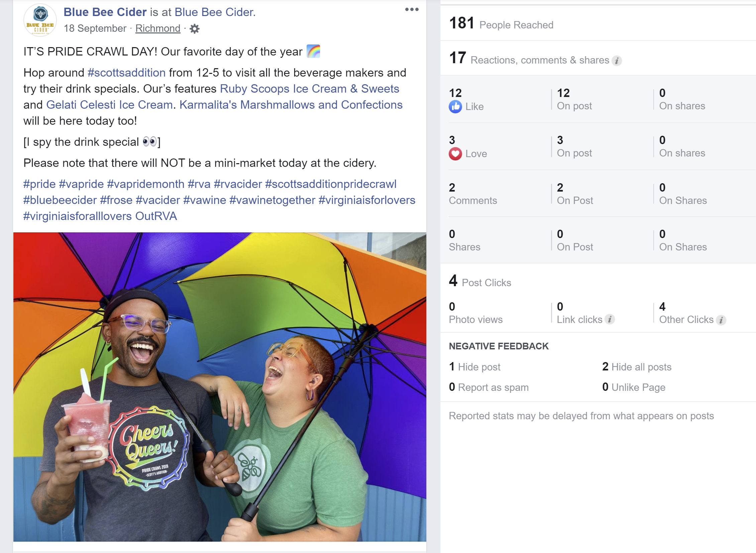
Task: Open the Blue Bee Cider page name link
Action: point(105,12)
